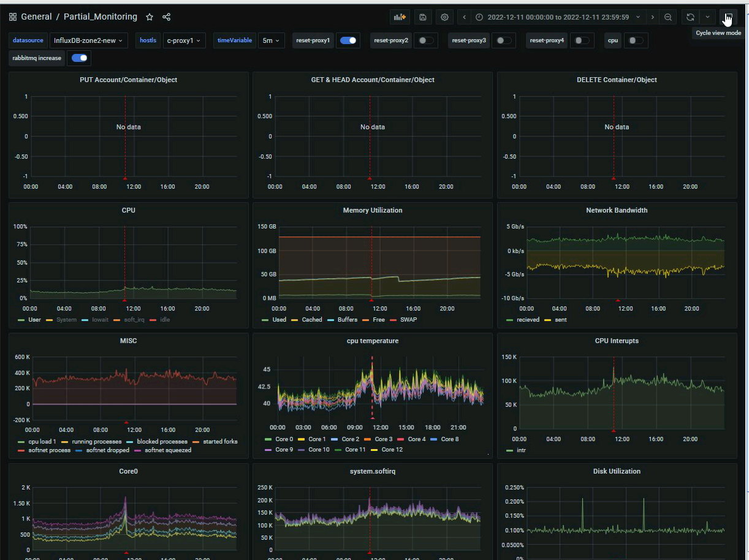The width and height of the screenshot is (749, 560).
Task: Open dashboard settings gear
Action: pyautogui.click(x=445, y=17)
